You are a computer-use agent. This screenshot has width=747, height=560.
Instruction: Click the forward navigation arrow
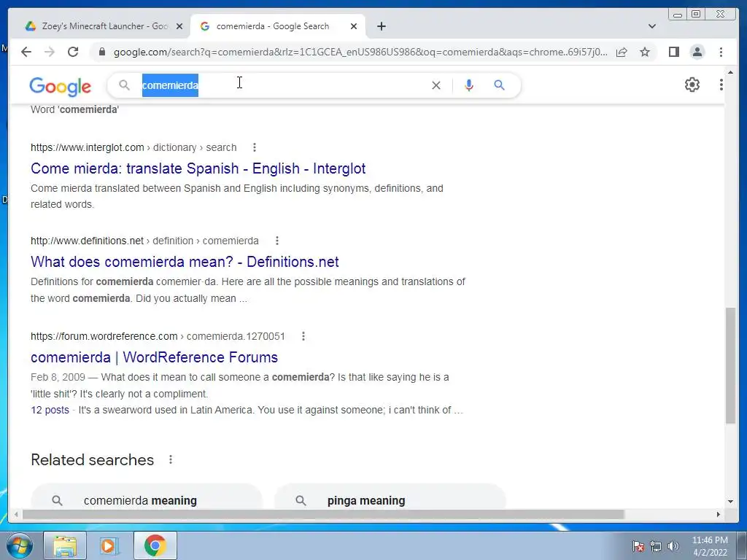(x=50, y=52)
